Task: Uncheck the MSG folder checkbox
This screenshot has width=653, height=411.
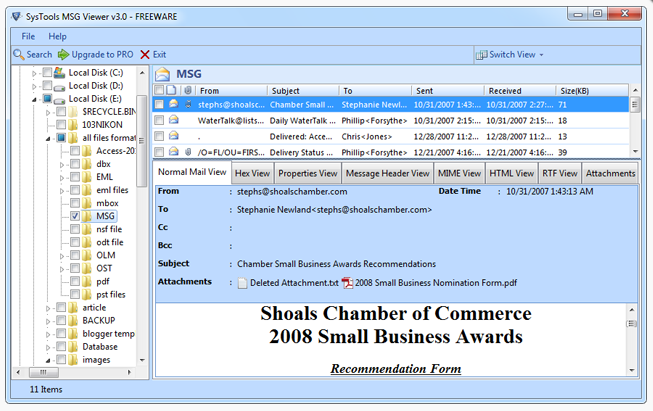Action: point(75,216)
